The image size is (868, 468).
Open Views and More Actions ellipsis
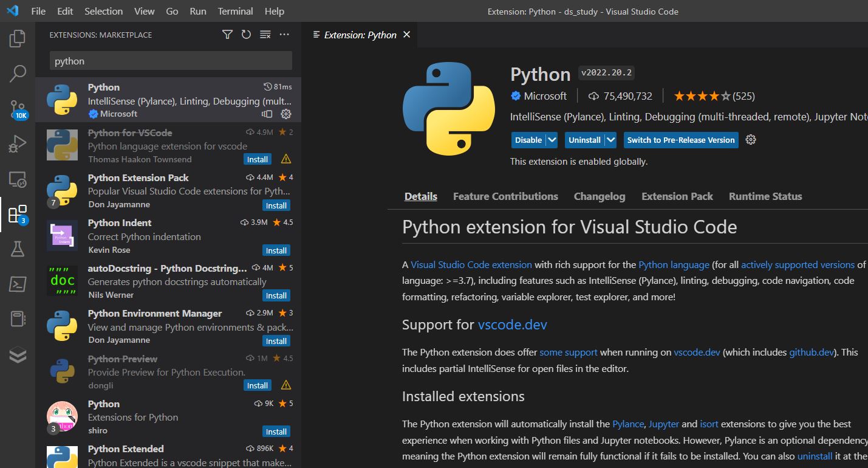pyautogui.click(x=284, y=35)
